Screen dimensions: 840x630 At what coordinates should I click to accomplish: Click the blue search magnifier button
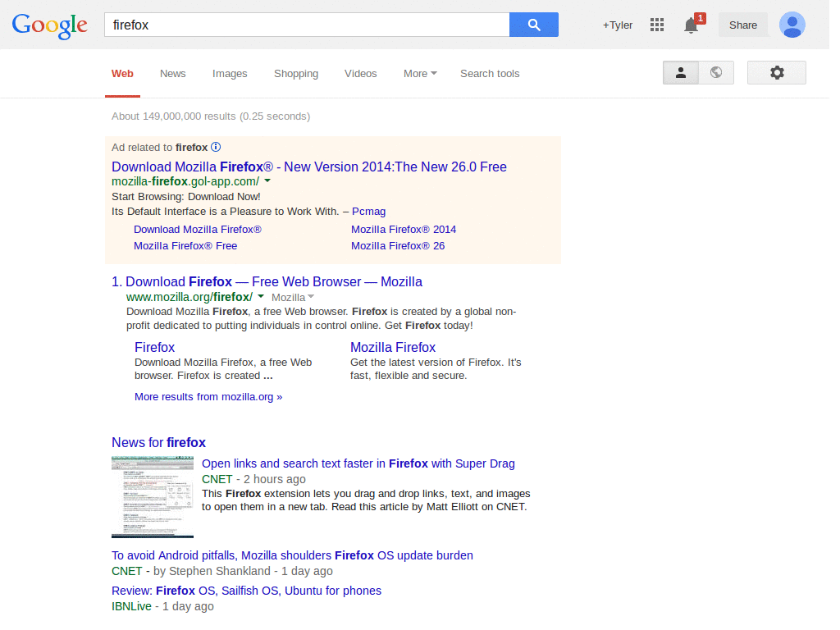(533, 25)
